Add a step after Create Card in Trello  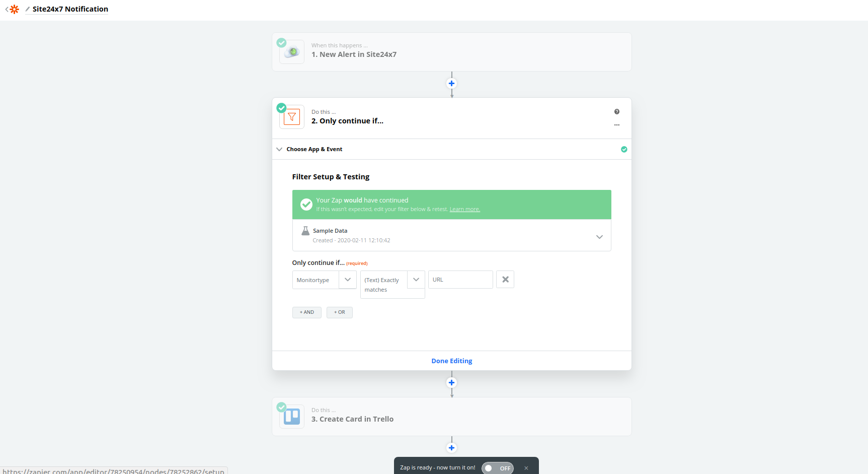click(451, 448)
